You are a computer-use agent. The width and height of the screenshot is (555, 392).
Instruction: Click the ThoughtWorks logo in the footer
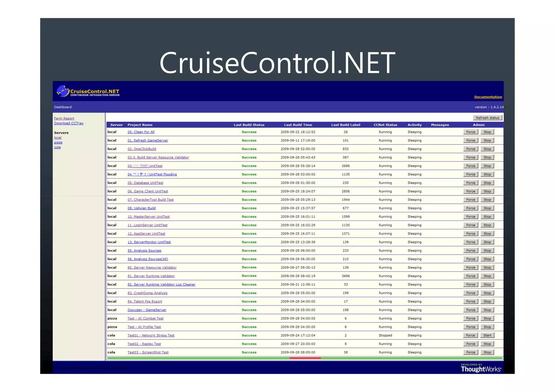481,368
